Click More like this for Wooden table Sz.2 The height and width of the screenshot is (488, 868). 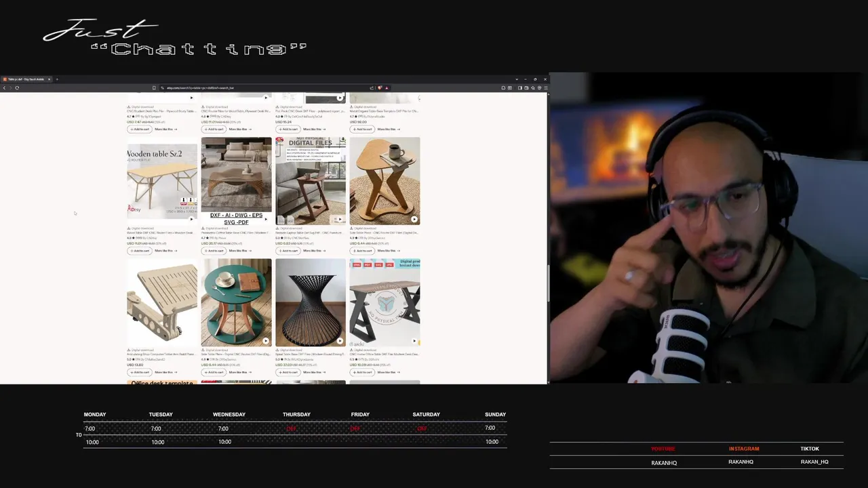(166, 251)
